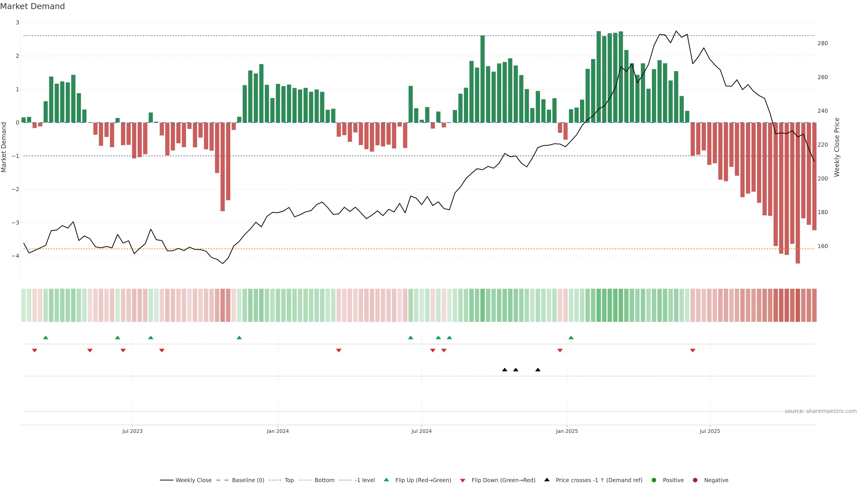Click red Negative legend dot
The image size is (868, 488).
pos(695,480)
